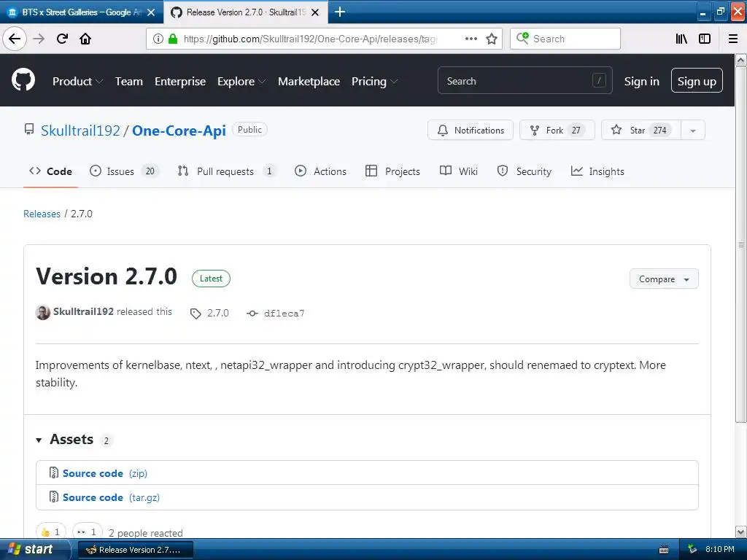Click the commit icon beside df1eca7
This screenshot has height=560, width=747.
[x=252, y=314]
